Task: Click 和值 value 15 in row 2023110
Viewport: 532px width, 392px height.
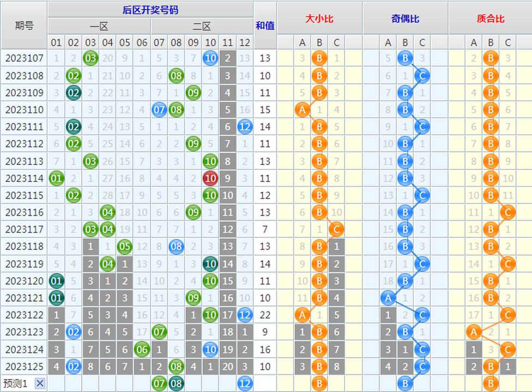Action: pyautogui.click(x=265, y=110)
